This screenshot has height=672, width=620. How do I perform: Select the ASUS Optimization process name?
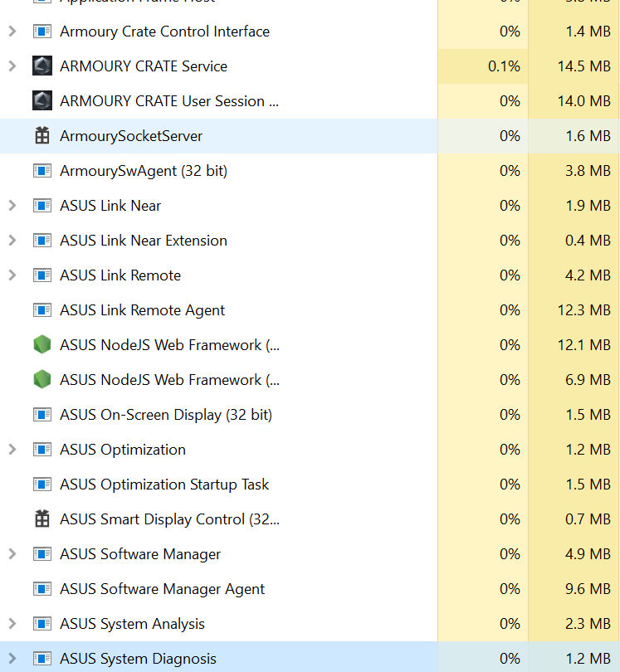click(x=123, y=450)
